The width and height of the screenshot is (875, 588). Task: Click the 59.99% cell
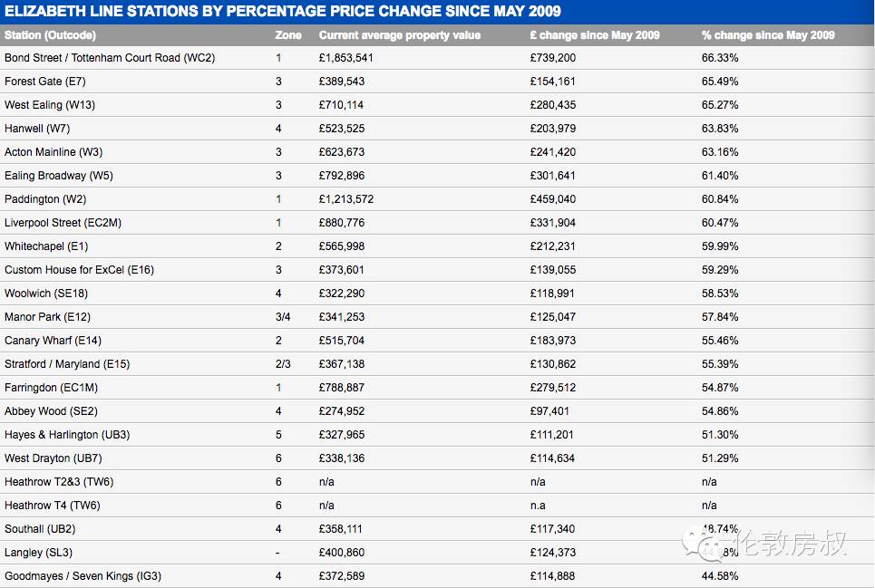720,246
